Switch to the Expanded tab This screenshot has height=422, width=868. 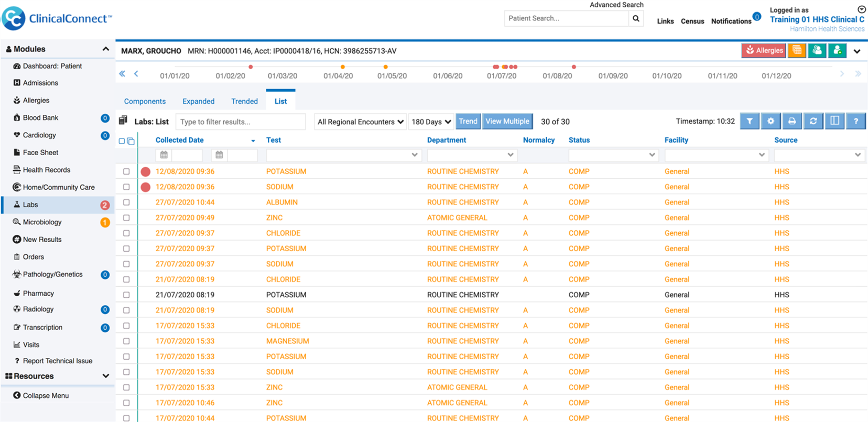[198, 102]
